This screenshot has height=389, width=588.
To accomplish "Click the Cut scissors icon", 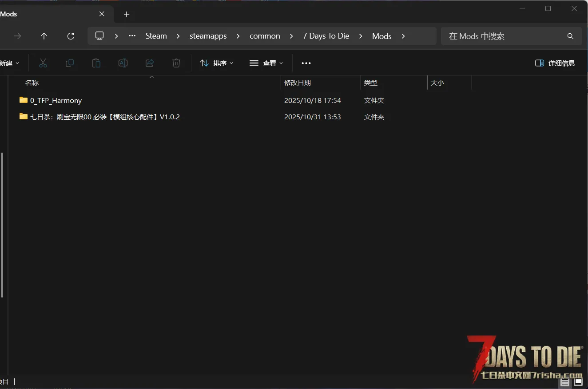I will click(x=43, y=63).
